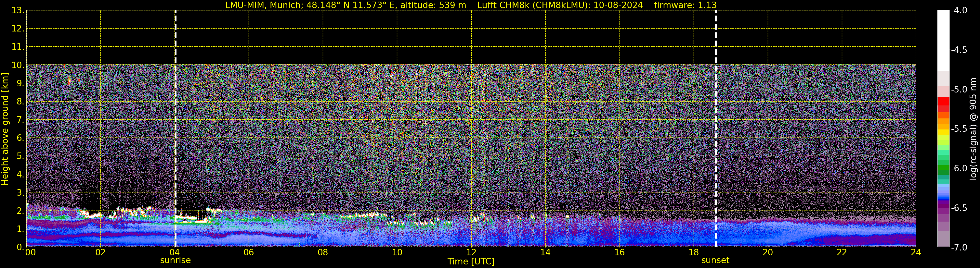Click the height axis tick '2.'
This screenshot has width=980, height=268.
tap(20, 211)
